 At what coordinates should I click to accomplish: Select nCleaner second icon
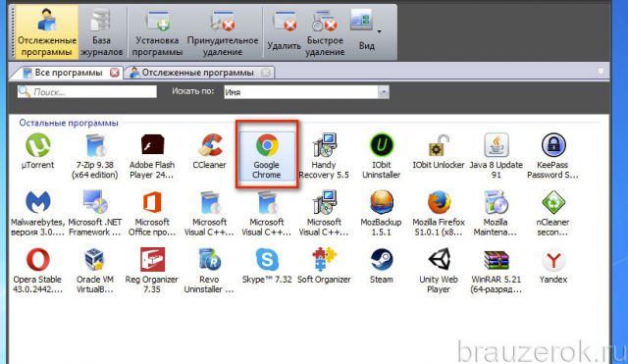coord(553,202)
